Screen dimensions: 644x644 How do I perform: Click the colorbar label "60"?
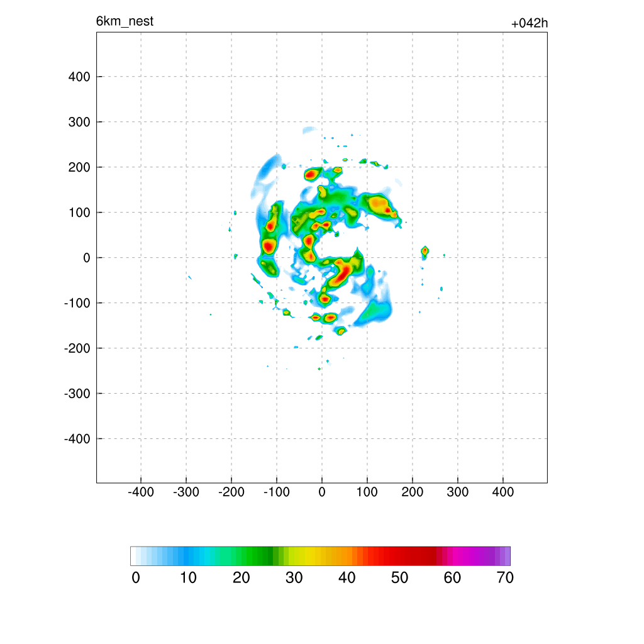click(452, 578)
